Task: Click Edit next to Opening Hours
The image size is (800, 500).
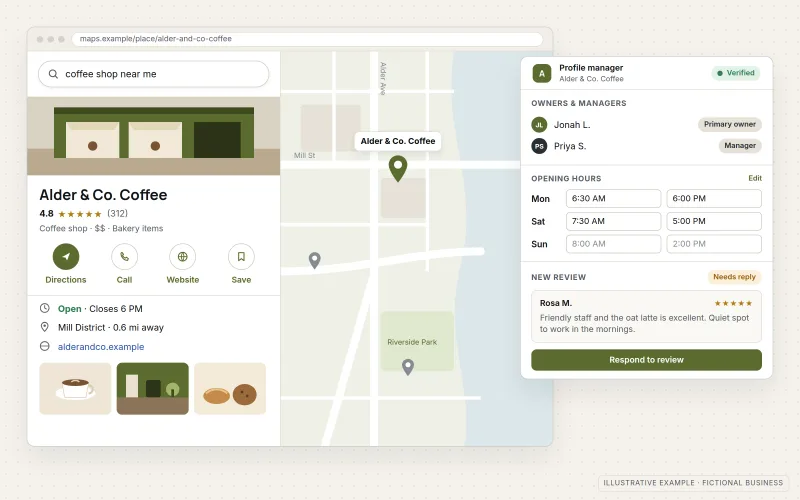Action: coord(755,178)
